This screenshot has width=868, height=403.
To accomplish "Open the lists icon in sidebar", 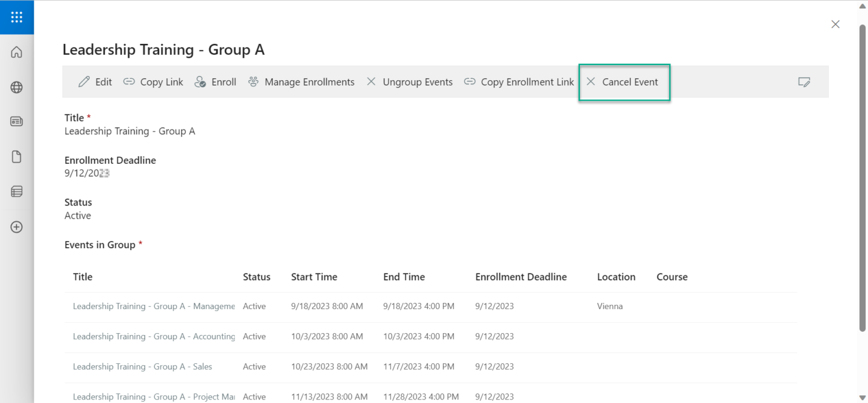I will [x=17, y=192].
